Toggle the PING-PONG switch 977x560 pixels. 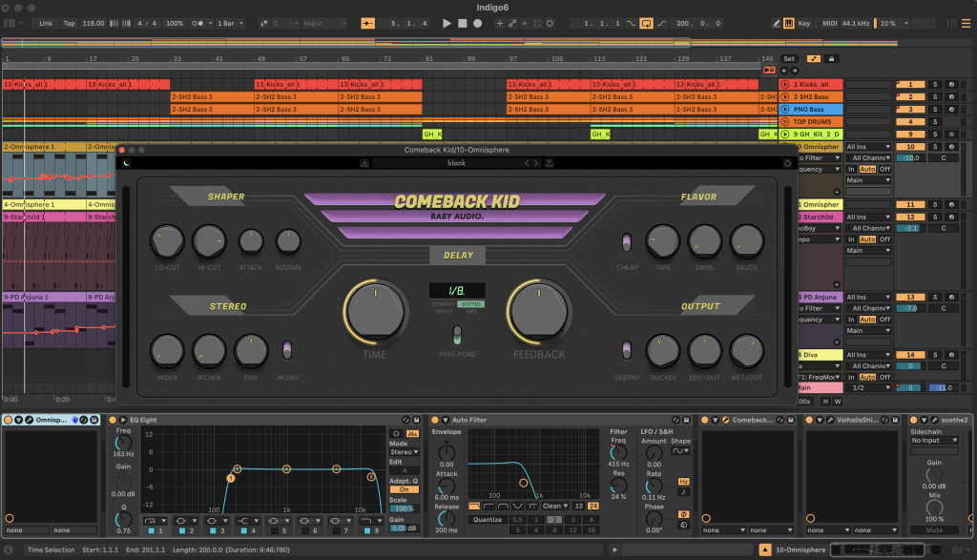tap(456, 334)
